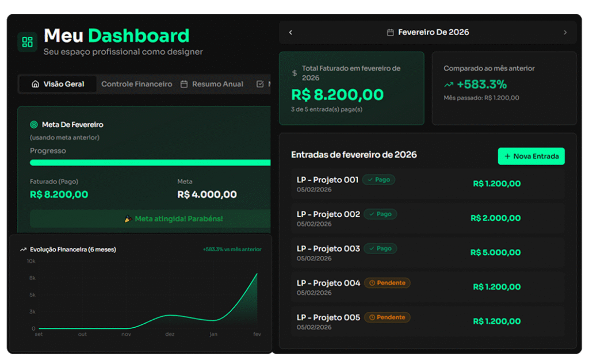Go to next month with right chevron
The width and height of the screenshot is (589, 364).
pos(565,33)
